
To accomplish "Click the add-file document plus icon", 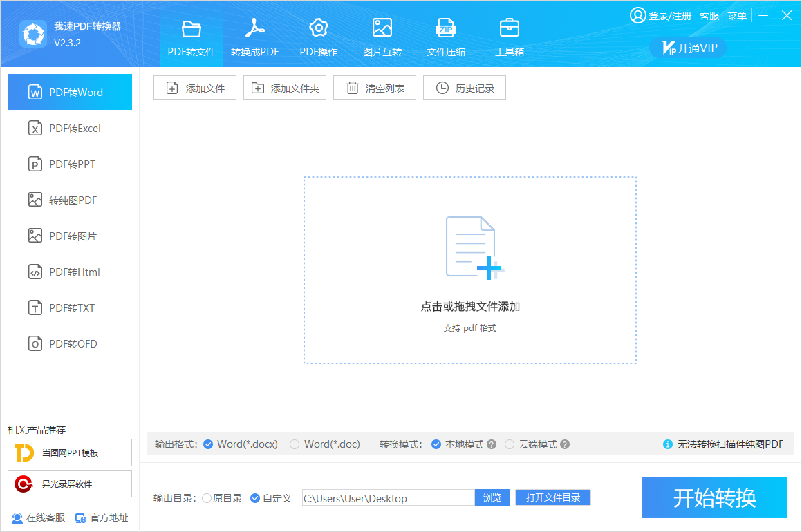I will 475,248.
